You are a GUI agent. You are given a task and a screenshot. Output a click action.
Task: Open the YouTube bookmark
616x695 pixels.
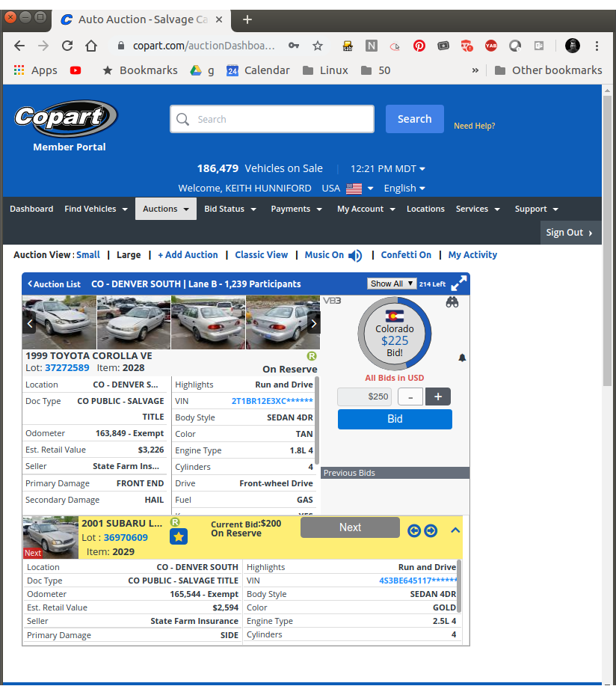76,70
